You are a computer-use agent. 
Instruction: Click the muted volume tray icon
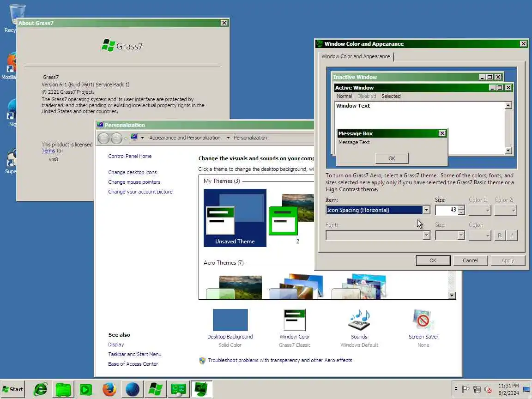pos(488,389)
